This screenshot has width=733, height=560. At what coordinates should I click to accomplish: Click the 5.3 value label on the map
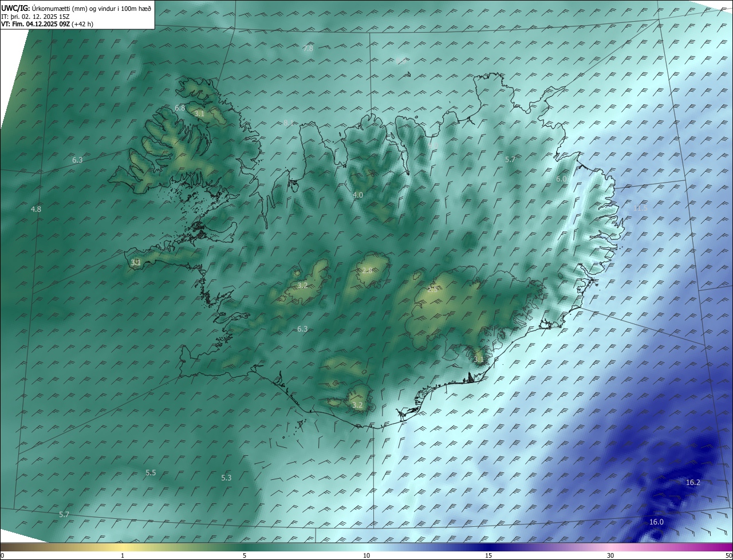pyautogui.click(x=226, y=478)
